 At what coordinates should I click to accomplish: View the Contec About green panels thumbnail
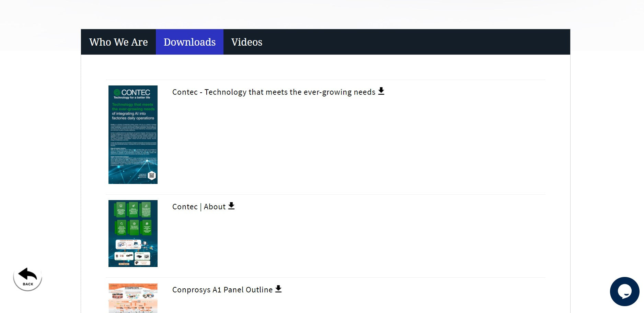(133, 233)
